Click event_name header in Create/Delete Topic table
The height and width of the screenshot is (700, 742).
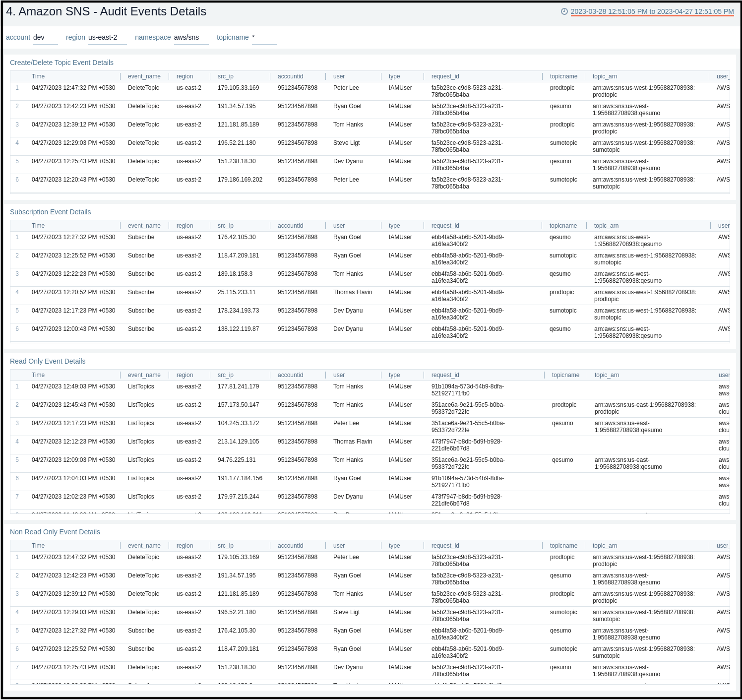pyautogui.click(x=144, y=76)
